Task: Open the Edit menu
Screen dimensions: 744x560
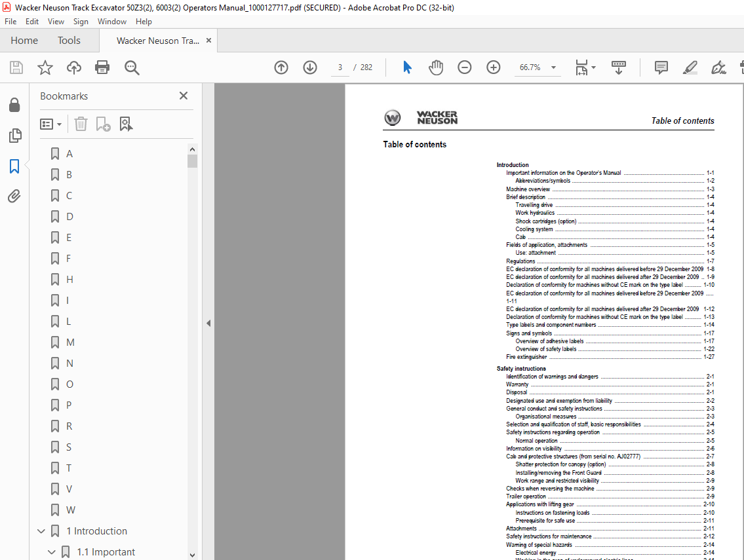Action: [31, 22]
